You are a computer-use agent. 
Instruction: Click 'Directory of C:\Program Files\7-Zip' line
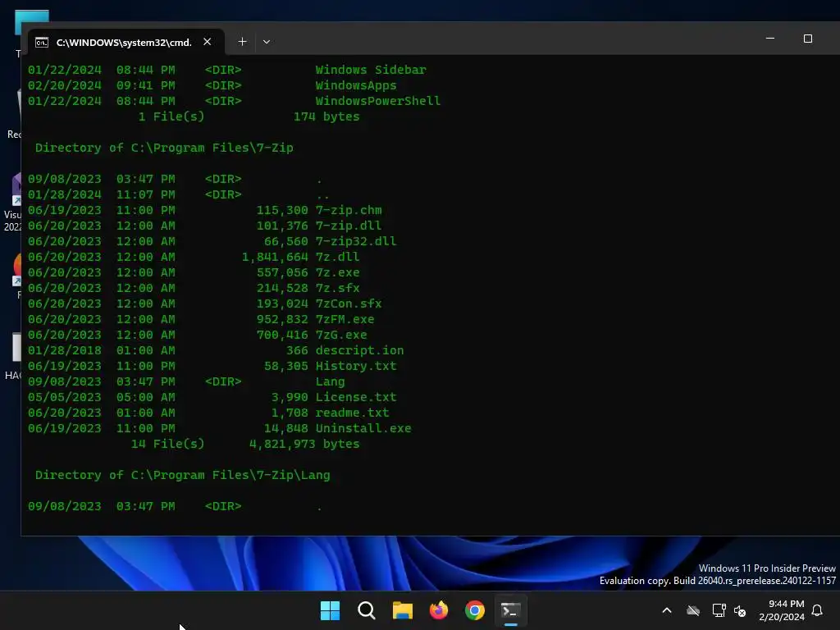pyautogui.click(x=164, y=148)
